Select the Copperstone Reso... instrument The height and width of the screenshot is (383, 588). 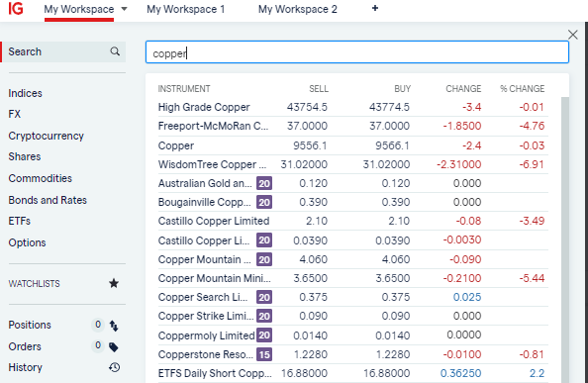click(206, 354)
